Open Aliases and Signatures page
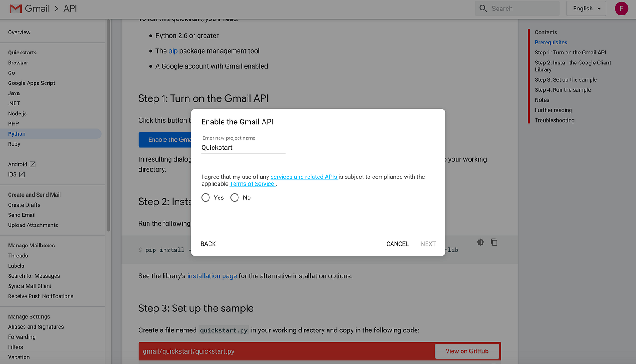 (x=36, y=327)
